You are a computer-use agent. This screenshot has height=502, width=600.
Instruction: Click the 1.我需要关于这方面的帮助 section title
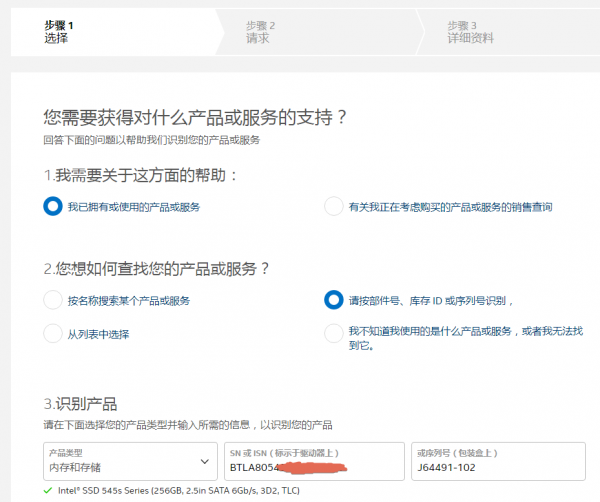pyautogui.click(x=141, y=175)
